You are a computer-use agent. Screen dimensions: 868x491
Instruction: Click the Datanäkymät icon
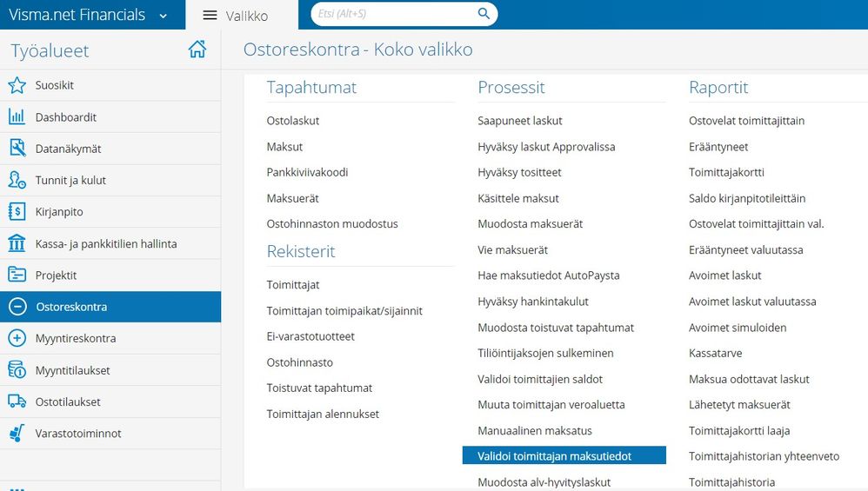[x=17, y=149]
